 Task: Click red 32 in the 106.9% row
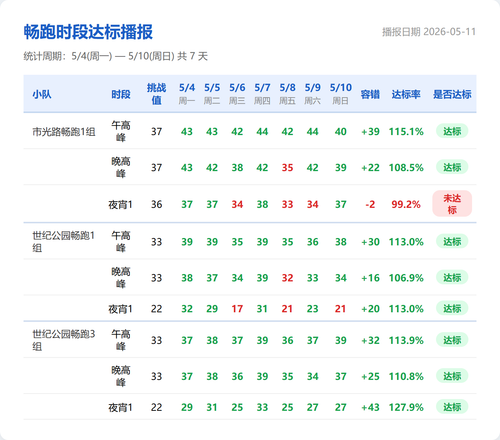[287, 278]
